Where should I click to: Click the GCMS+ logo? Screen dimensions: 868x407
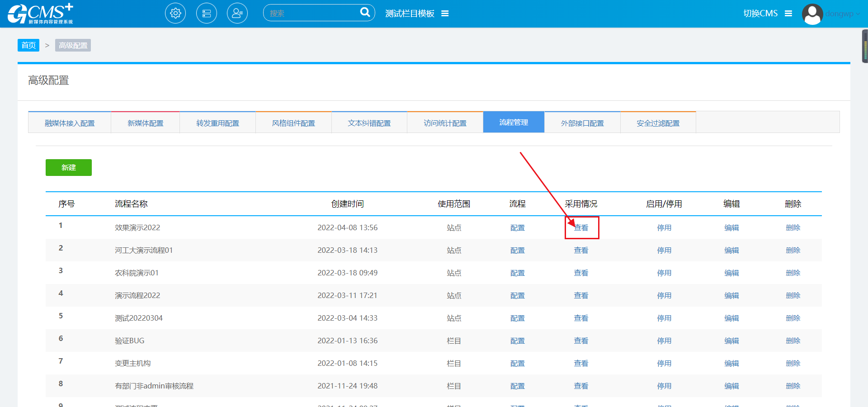tap(40, 14)
